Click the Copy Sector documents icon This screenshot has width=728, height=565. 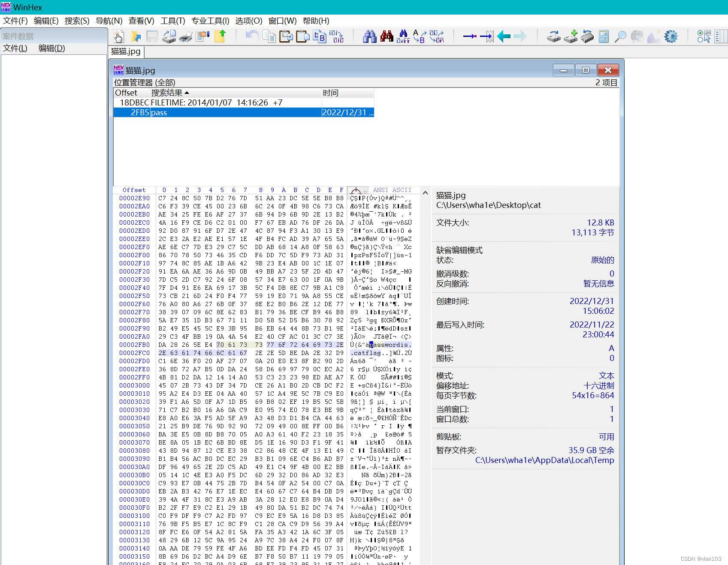(x=269, y=36)
